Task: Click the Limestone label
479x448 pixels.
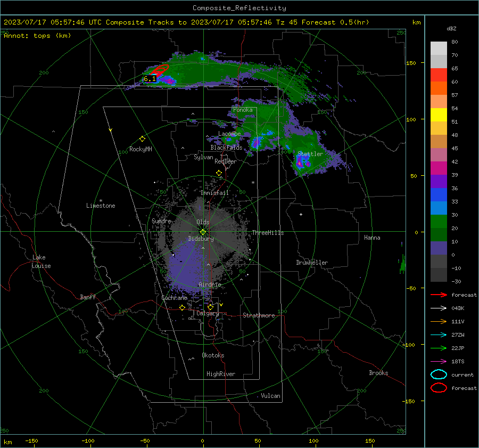Action: point(101,206)
